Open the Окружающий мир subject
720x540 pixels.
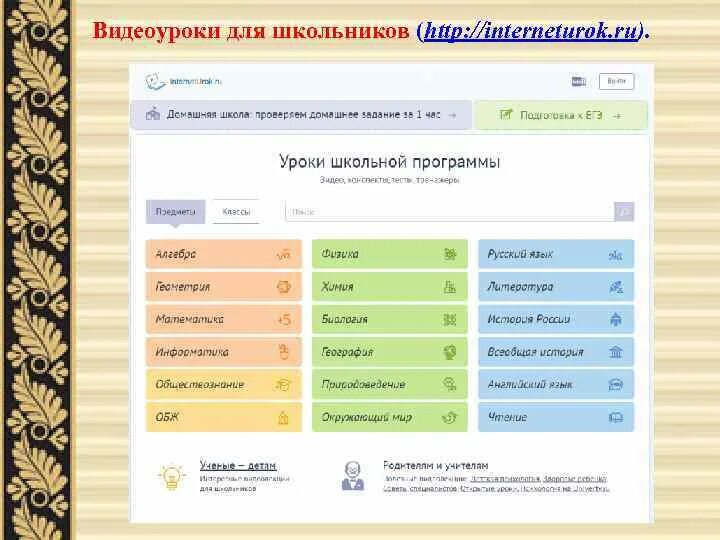point(390,417)
